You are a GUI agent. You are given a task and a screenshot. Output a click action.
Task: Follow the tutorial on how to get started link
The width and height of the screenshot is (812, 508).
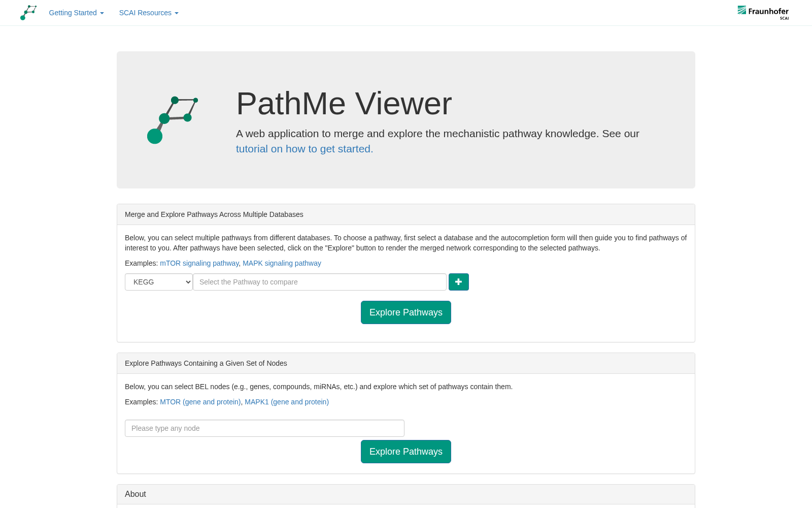click(x=304, y=149)
